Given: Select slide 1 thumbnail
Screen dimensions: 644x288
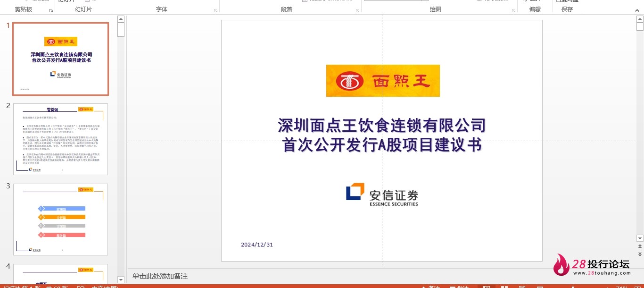Looking at the screenshot, I should click(60, 59).
